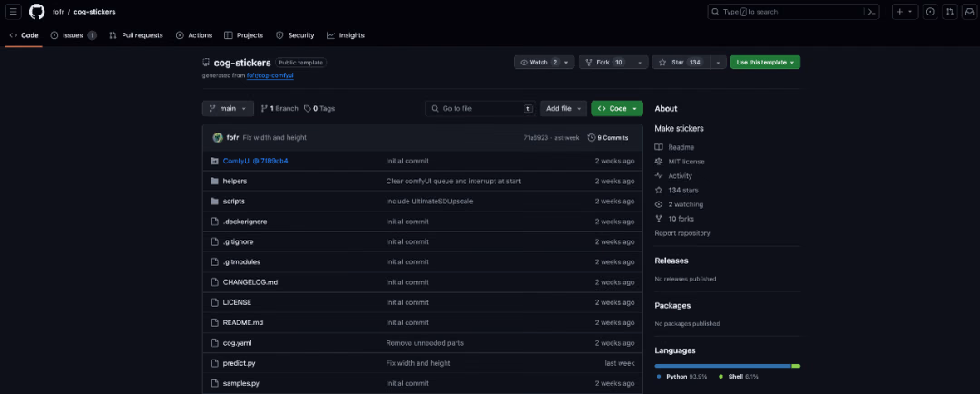Switch to the Code tab

coord(24,35)
